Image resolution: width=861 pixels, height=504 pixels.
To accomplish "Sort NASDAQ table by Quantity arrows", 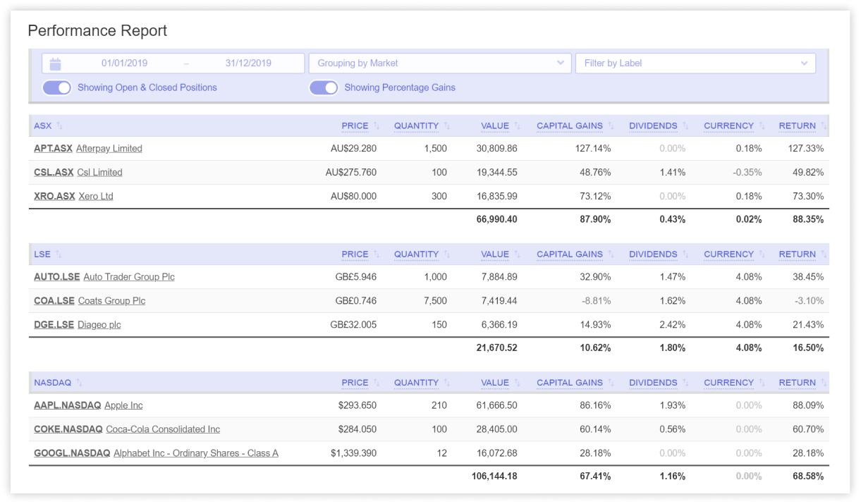I will click(447, 383).
